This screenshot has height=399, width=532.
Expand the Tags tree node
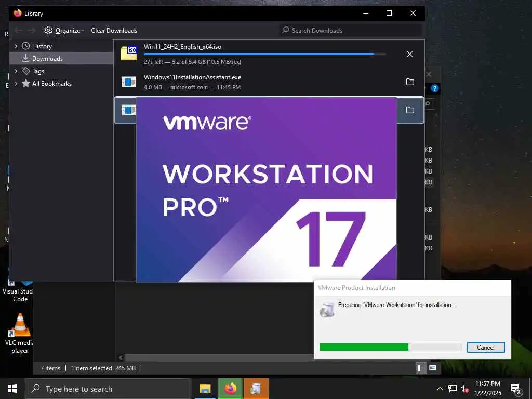[16, 71]
